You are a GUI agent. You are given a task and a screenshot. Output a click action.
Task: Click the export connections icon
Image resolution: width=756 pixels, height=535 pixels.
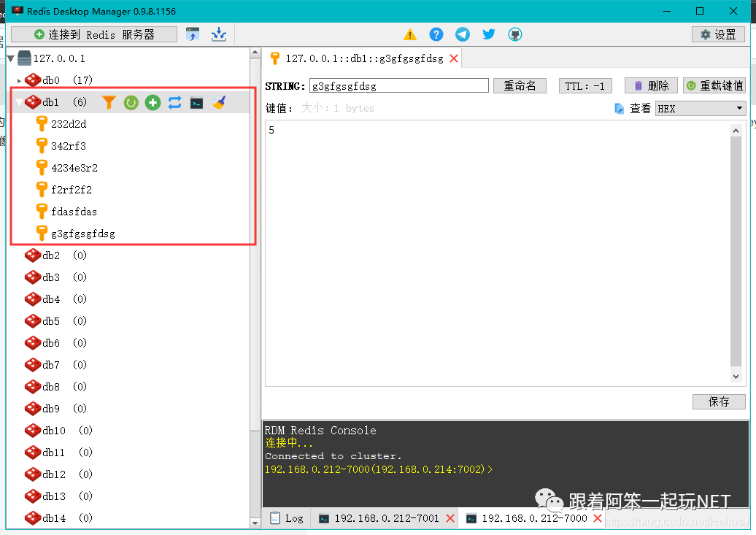(x=219, y=34)
